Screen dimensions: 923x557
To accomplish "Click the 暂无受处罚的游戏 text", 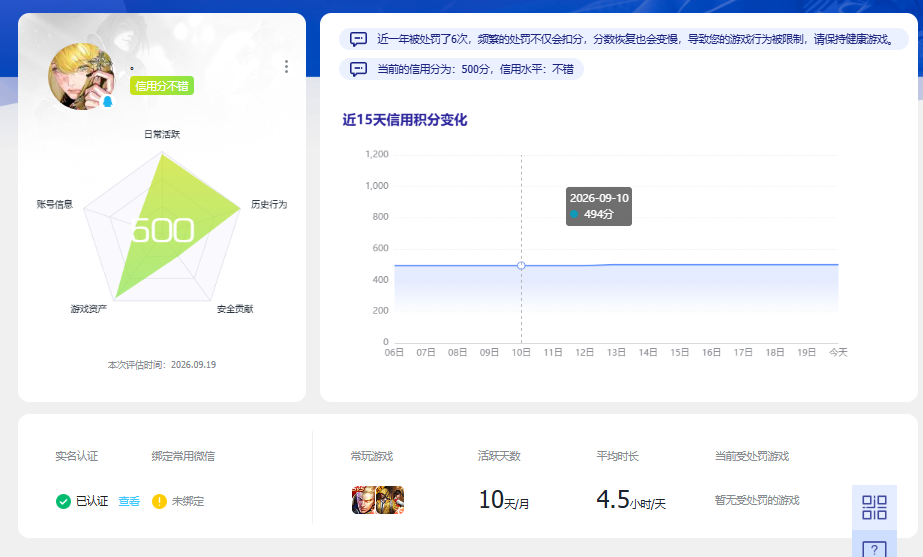I will click(x=757, y=500).
